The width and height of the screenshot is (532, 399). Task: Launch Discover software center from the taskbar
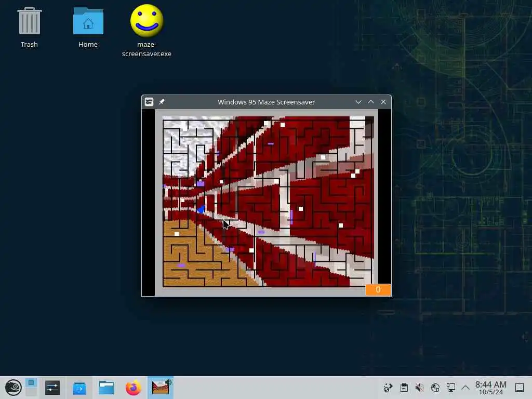click(79, 388)
